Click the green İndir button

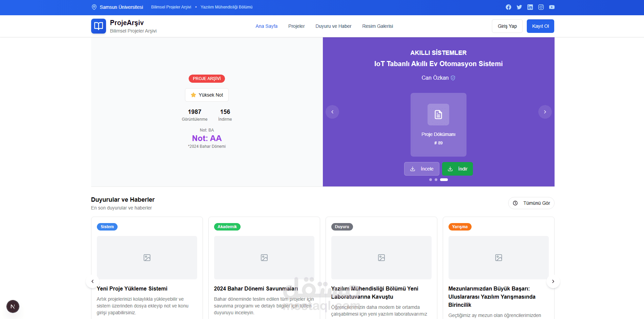[457, 169]
